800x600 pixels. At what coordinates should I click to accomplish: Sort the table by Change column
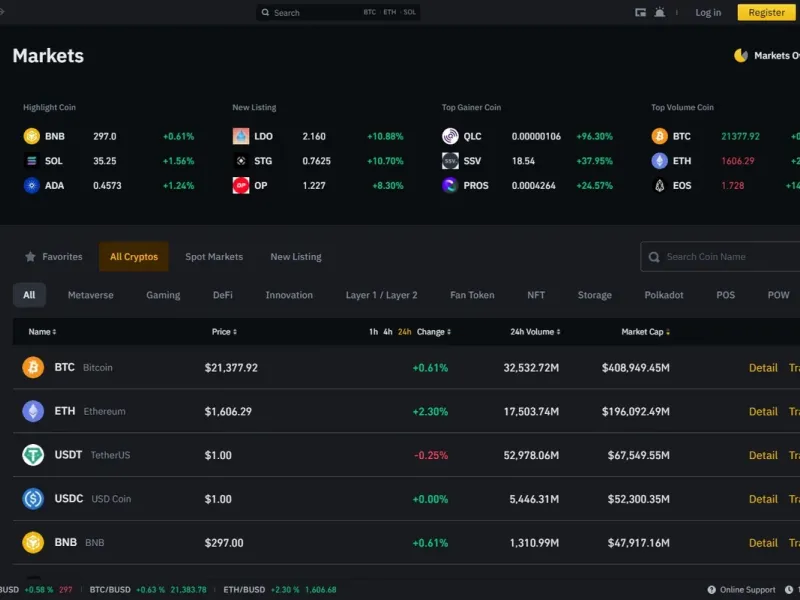point(434,332)
